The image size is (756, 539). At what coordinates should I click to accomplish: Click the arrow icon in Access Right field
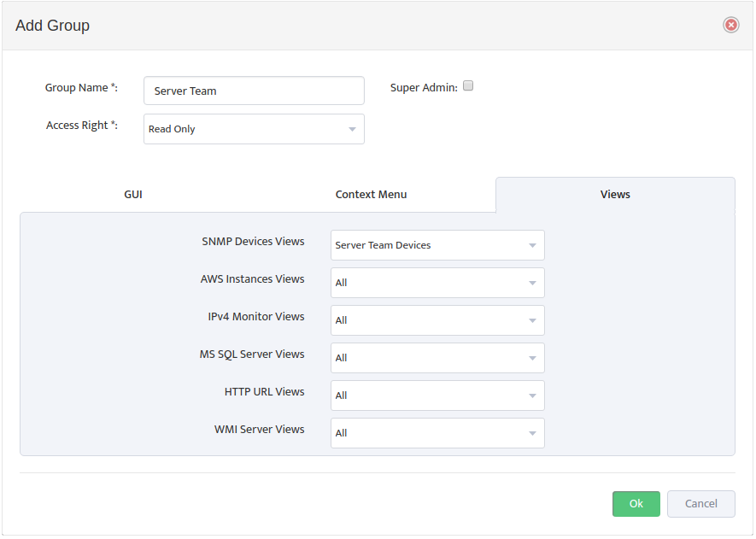[352, 129]
